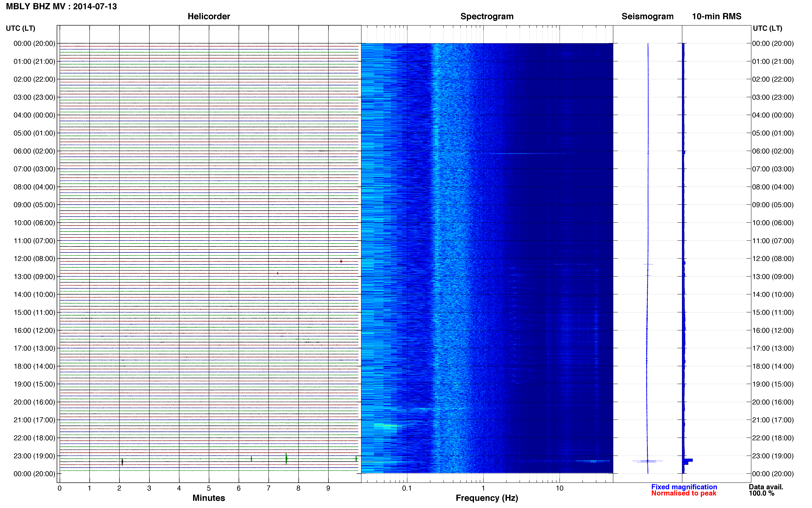Click the largest RMS bar after 23:00
This screenshot has height=508, width=812.
pos(687,460)
